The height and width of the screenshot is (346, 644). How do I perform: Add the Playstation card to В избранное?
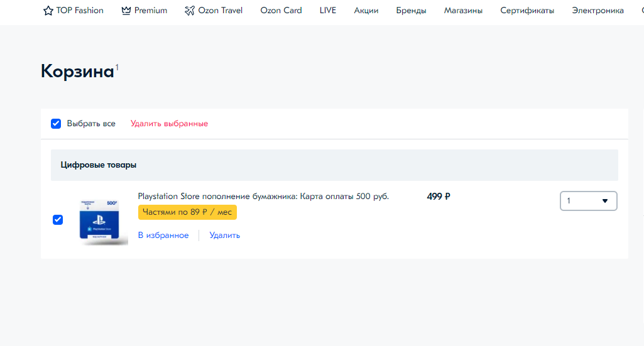(x=163, y=235)
